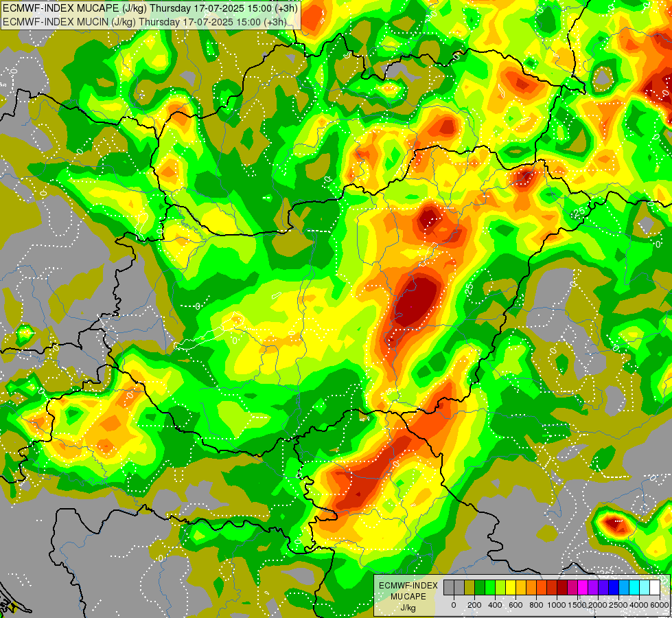Pick the white legend swatch
672x618 pixels.
tap(656, 587)
